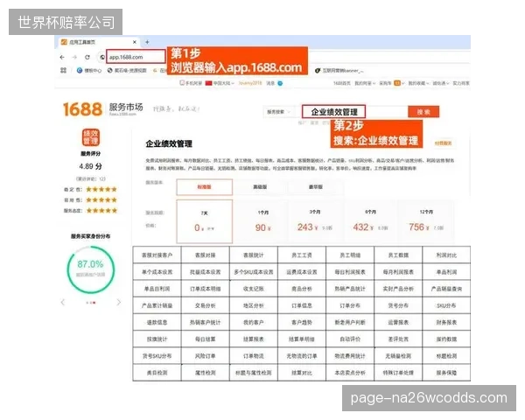Click the 退款信息 table cell
This screenshot has height=420, width=525.
click(157, 322)
